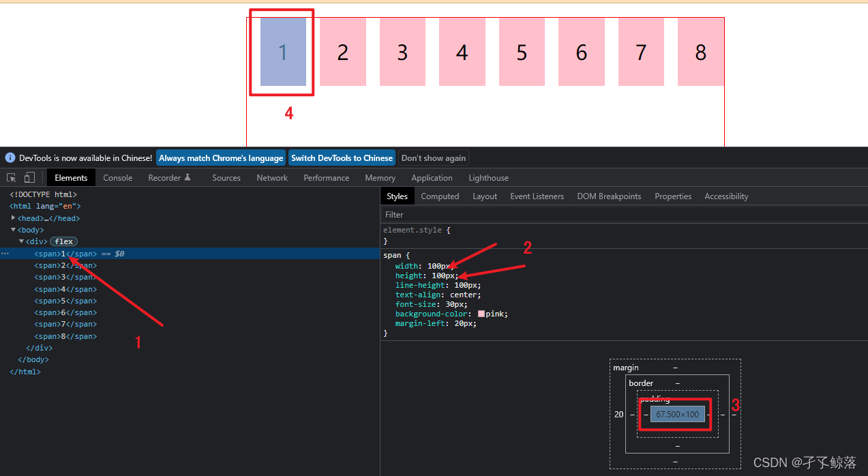Open the Properties sub-tab
Image resolution: width=868 pixels, height=476 pixels.
click(673, 196)
